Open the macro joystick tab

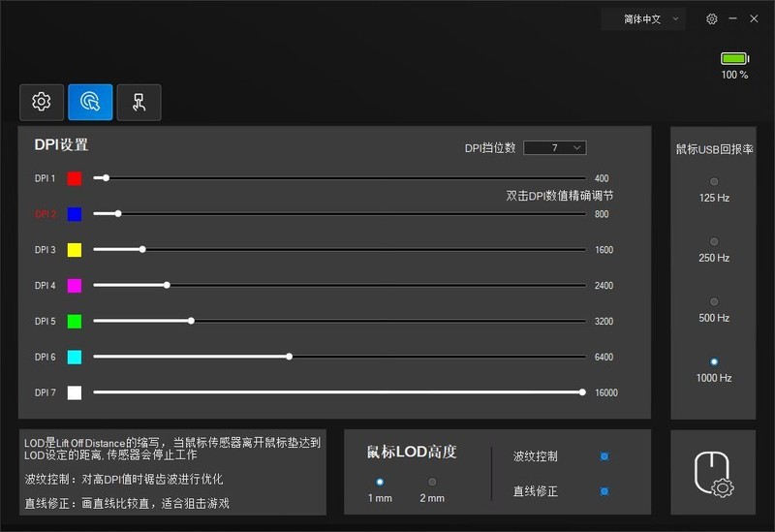[x=139, y=102]
